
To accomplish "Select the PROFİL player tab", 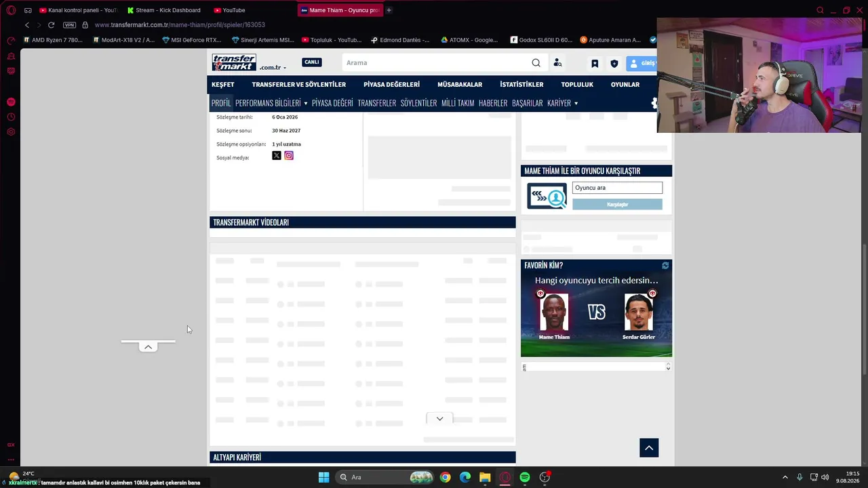I will coord(221,103).
